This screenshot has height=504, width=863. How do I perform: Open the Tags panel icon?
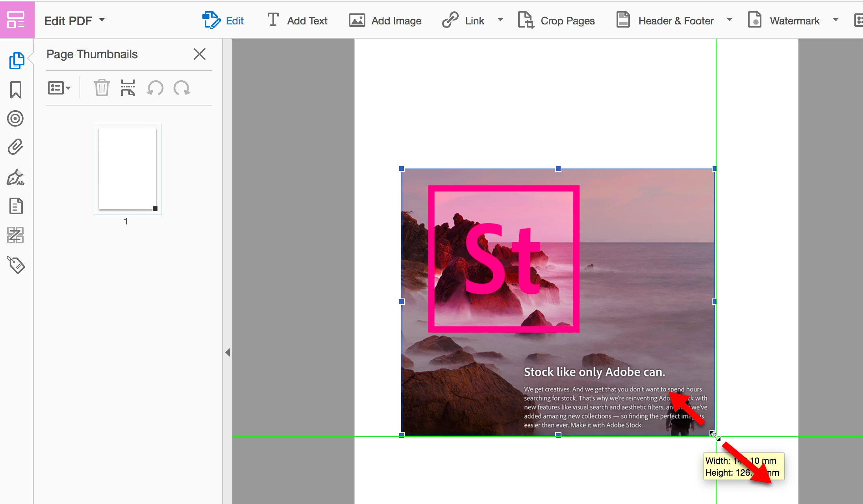(16, 265)
